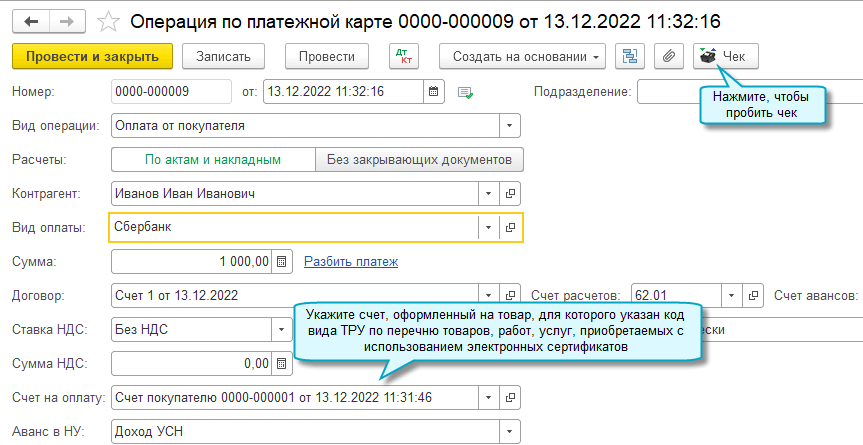Screen dimensions: 863x445
Task: Go back with the left arrow button
Action: coord(31,22)
